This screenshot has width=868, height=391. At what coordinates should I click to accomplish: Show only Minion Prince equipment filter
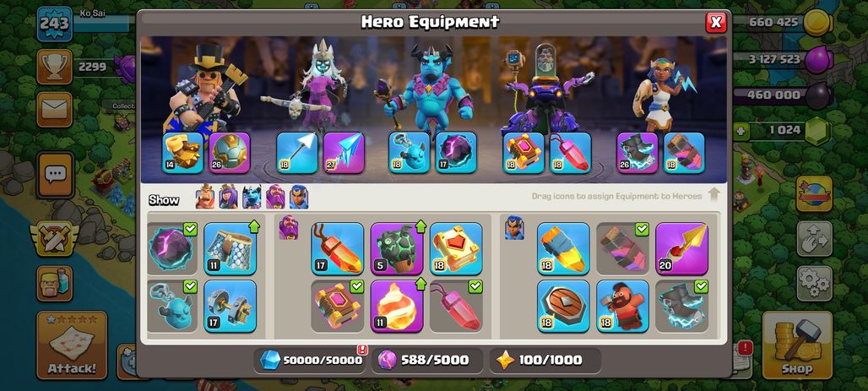coord(252,197)
